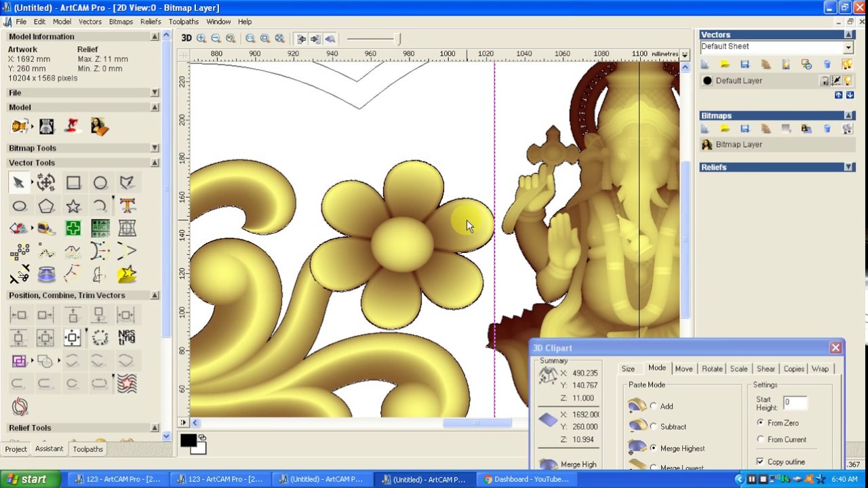The image size is (868, 488).
Task: Toggle all vector layers visibility bulbs
Action: [847, 64]
